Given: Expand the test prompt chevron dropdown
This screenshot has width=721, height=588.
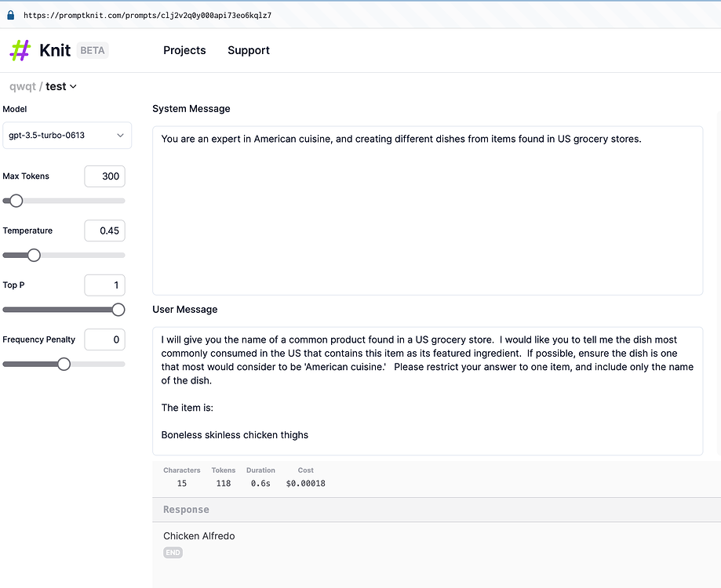Looking at the screenshot, I should 74,86.
